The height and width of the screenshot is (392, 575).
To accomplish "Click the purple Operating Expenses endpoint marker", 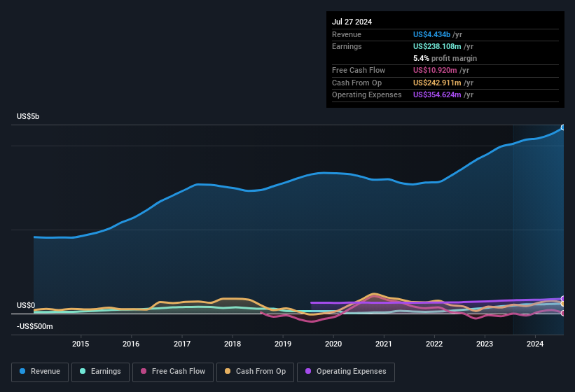I will pyautogui.click(x=562, y=299).
